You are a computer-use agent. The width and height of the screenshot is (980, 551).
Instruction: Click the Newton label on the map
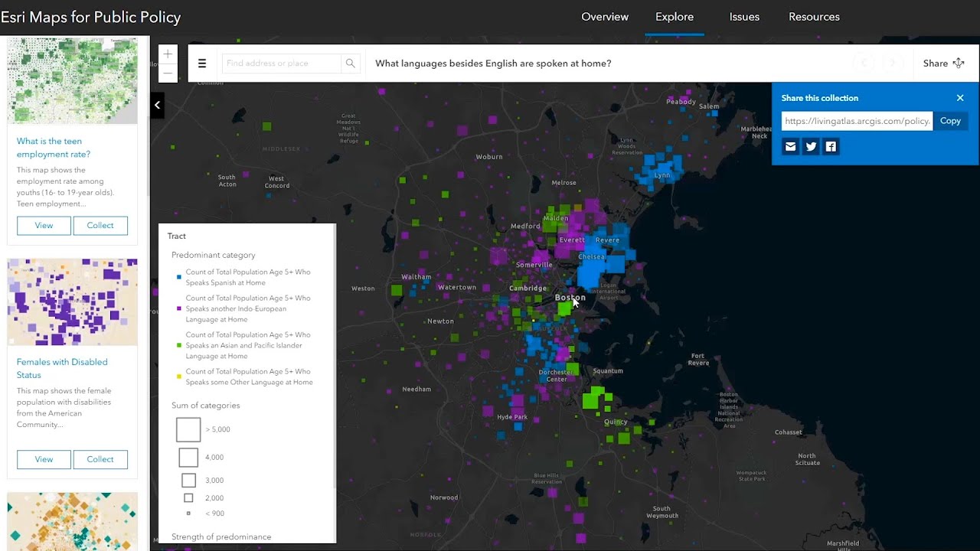click(440, 321)
